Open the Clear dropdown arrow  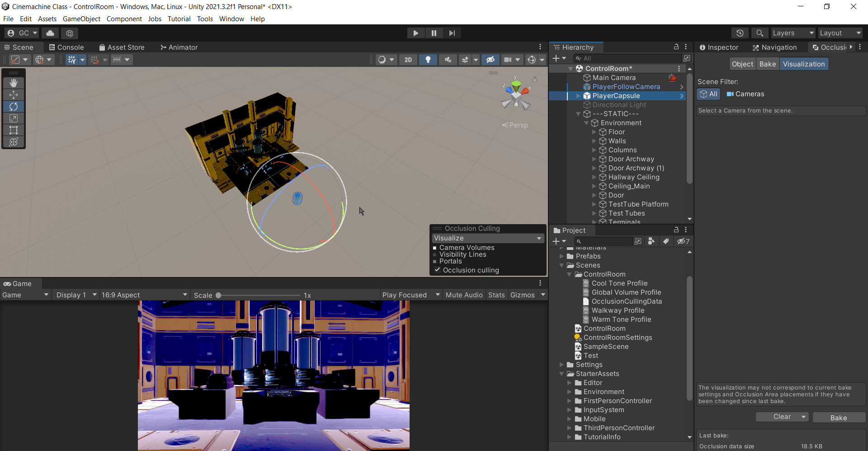804,417
